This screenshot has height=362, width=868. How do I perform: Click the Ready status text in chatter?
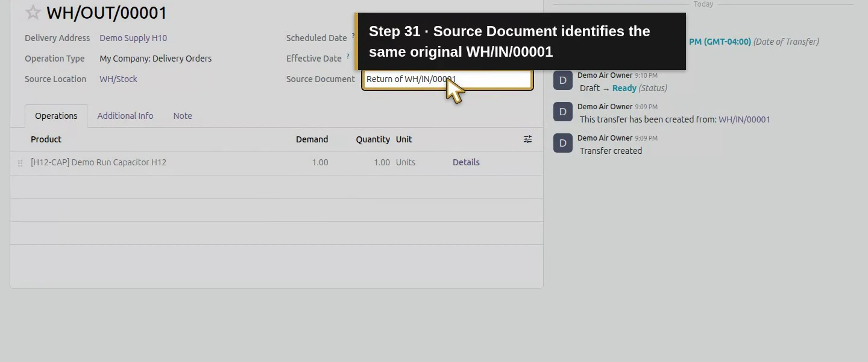tap(624, 88)
